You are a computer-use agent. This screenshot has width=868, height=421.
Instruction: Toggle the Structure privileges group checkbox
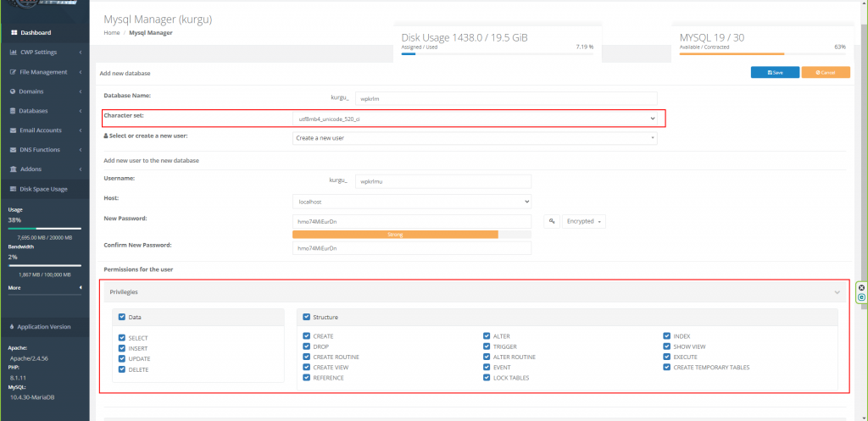pos(307,317)
